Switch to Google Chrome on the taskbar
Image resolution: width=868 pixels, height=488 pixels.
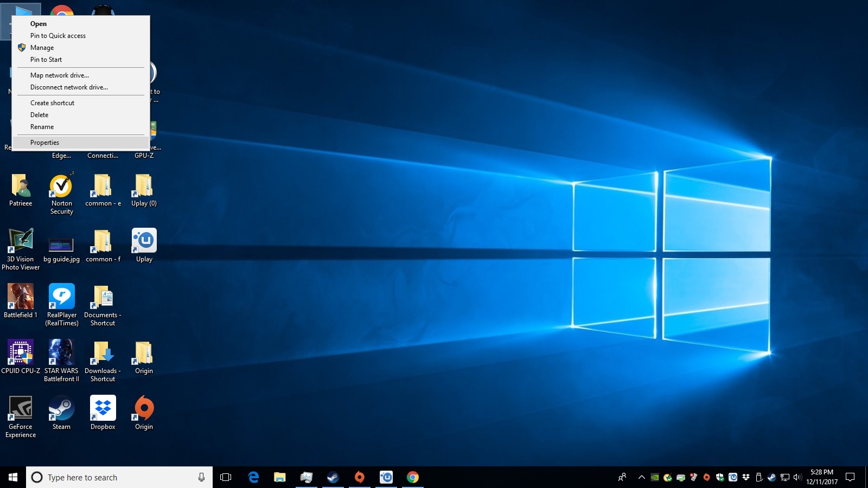pyautogui.click(x=412, y=477)
